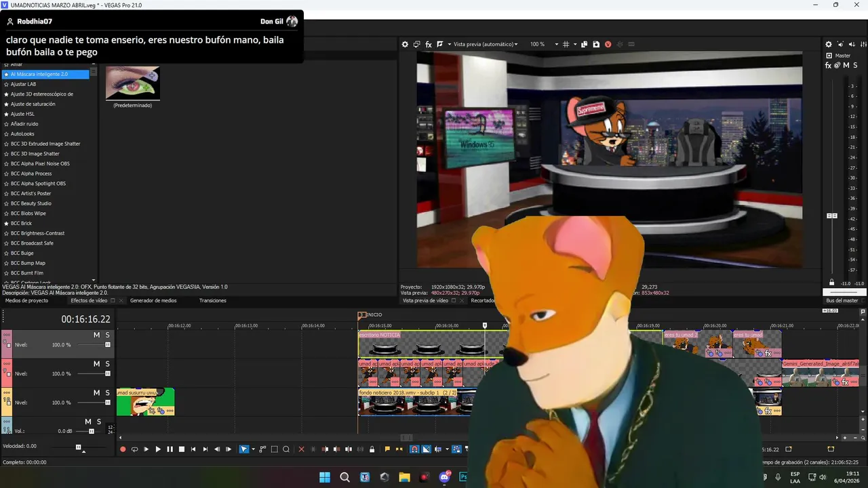This screenshot has height=488, width=868.
Task: Pause timeline playback
Action: click(170, 449)
